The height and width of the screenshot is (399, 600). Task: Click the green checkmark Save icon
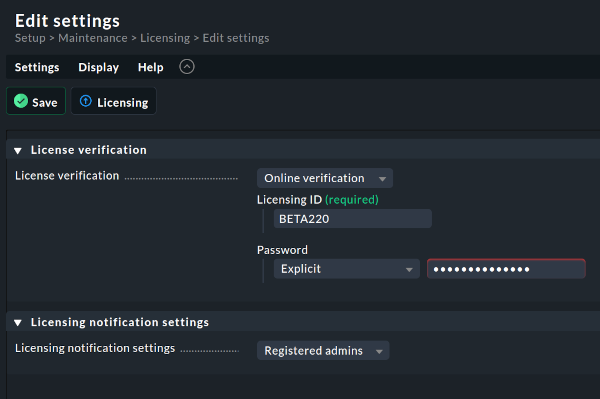[21, 101]
